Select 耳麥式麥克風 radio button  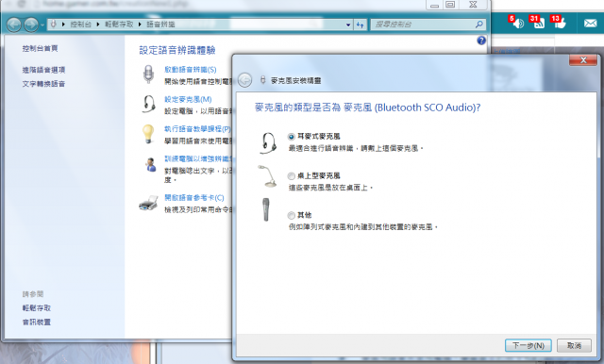(x=292, y=137)
